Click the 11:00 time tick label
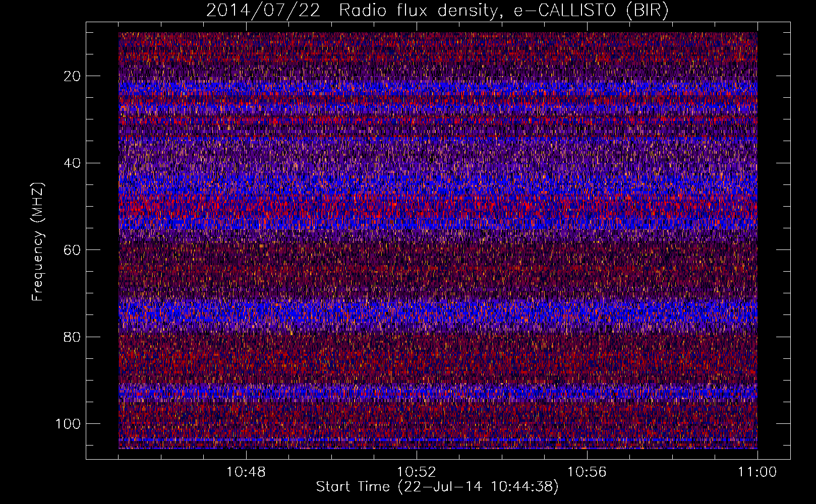816x504 pixels. tap(757, 472)
